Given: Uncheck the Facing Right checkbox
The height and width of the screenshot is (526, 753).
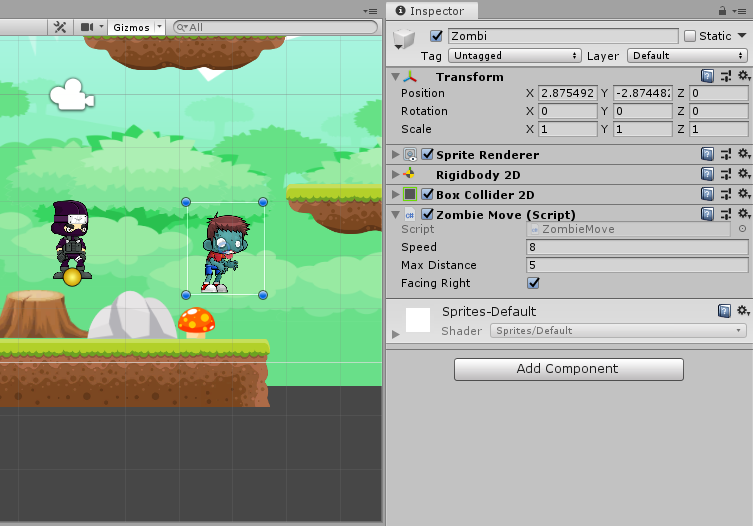Looking at the screenshot, I should tap(533, 283).
